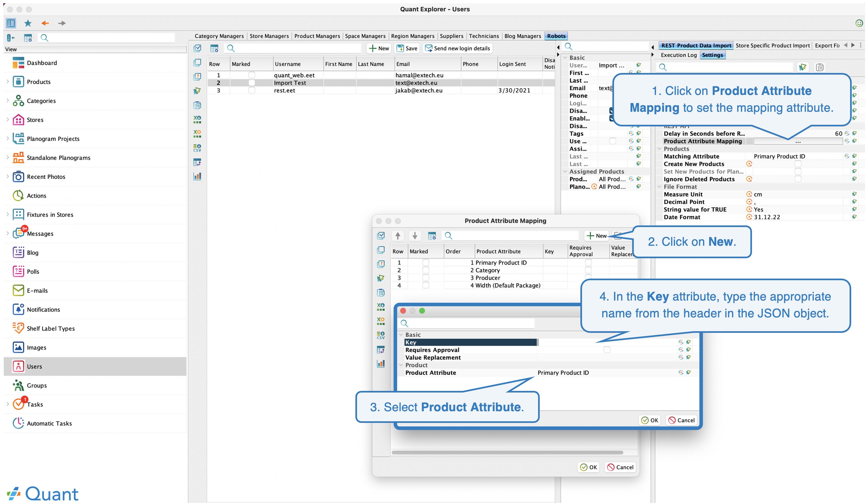Go back with the orange left arrow
The width and height of the screenshot is (868, 504).
coord(45,23)
